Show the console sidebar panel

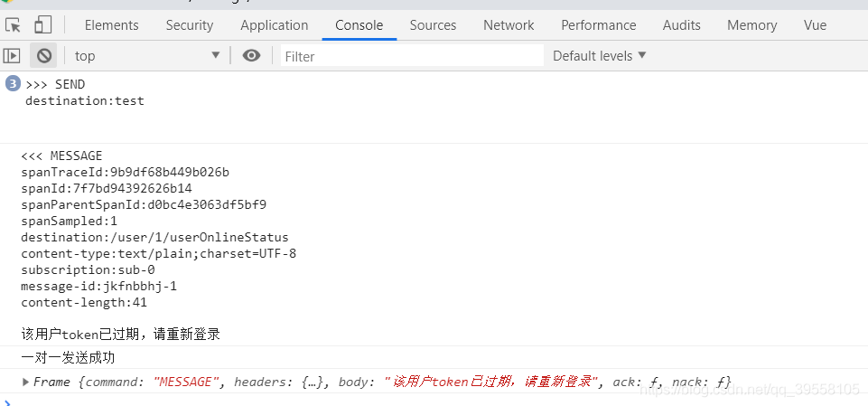12,56
